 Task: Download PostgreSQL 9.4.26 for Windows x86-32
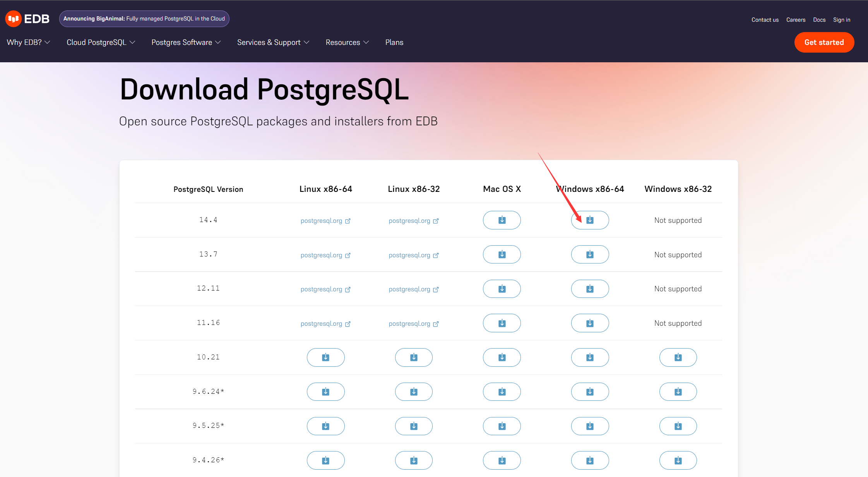coord(678,460)
